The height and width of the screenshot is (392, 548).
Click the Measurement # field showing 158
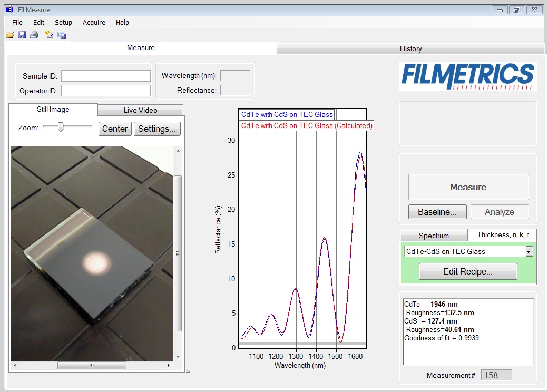(x=496, y=375)
